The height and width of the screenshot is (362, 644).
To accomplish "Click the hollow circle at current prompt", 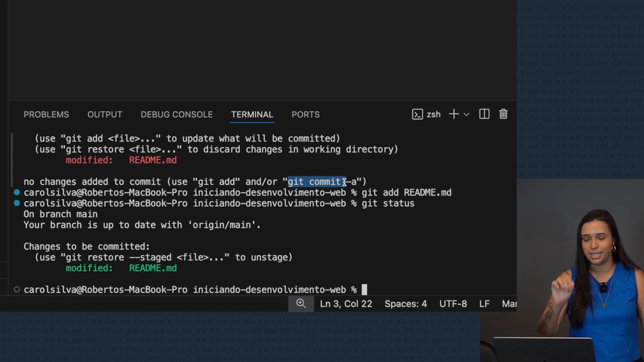I will [x=17, y=290].
